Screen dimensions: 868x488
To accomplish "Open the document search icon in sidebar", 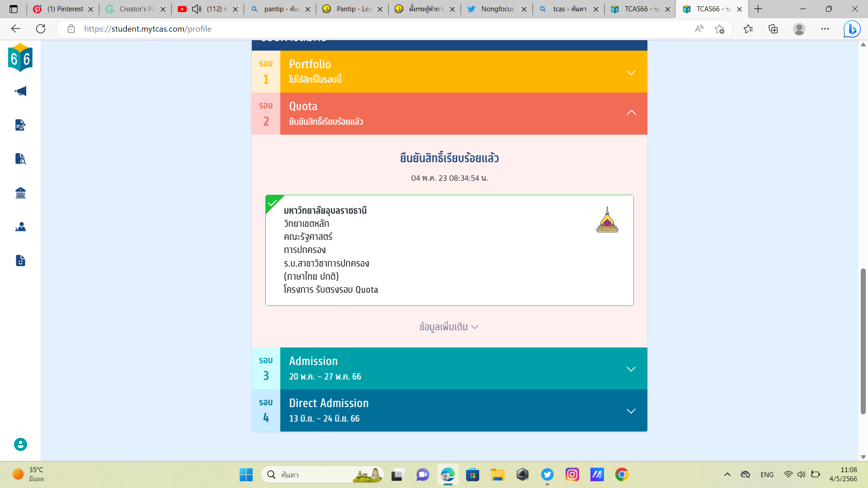I will (x=20, y=159).
